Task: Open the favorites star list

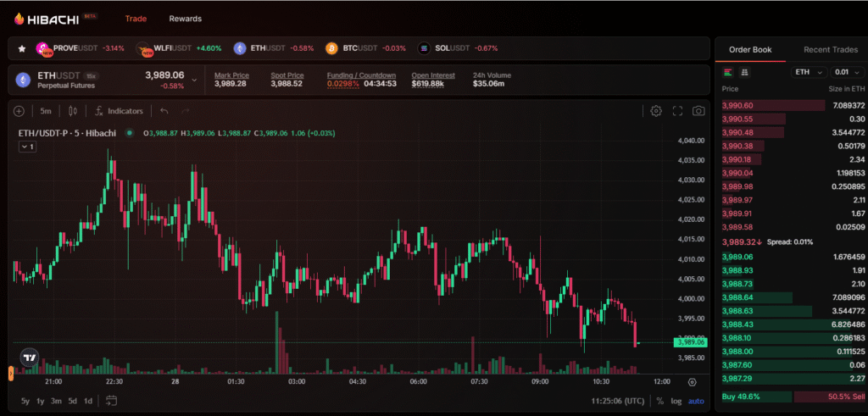Action: [x=22, y=48]
